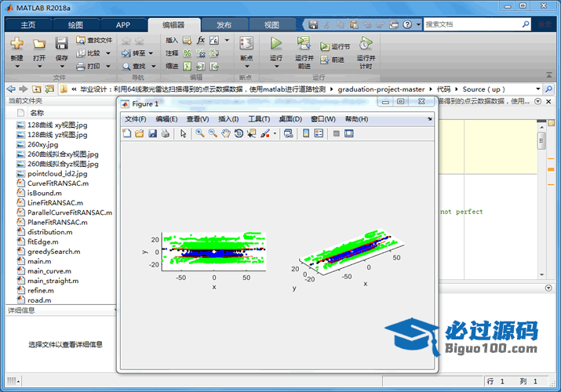Open 插入(I) menu in Figure 1
Image resolution: width=561 pixels, height=392 pixels.
point(228,119)
